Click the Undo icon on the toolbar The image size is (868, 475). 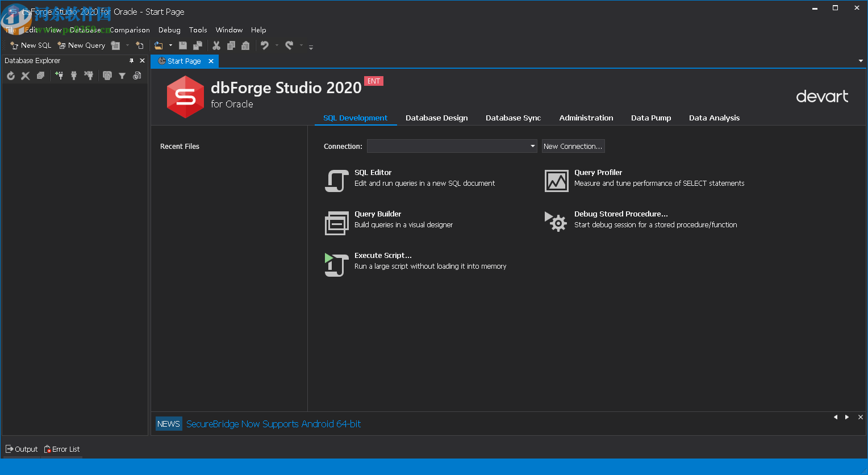point(265,45)
